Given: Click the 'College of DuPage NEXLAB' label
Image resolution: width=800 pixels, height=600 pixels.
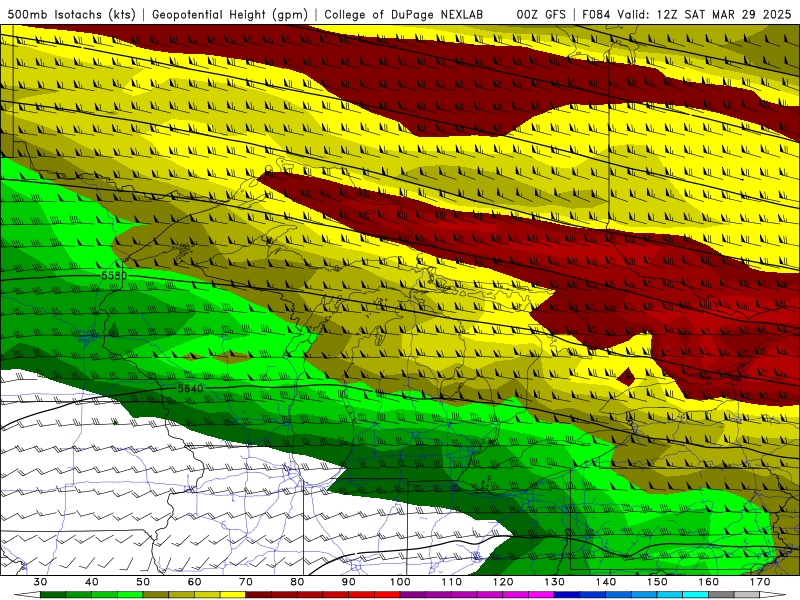Looking at the screenshot, I should [x=404, y=14].
